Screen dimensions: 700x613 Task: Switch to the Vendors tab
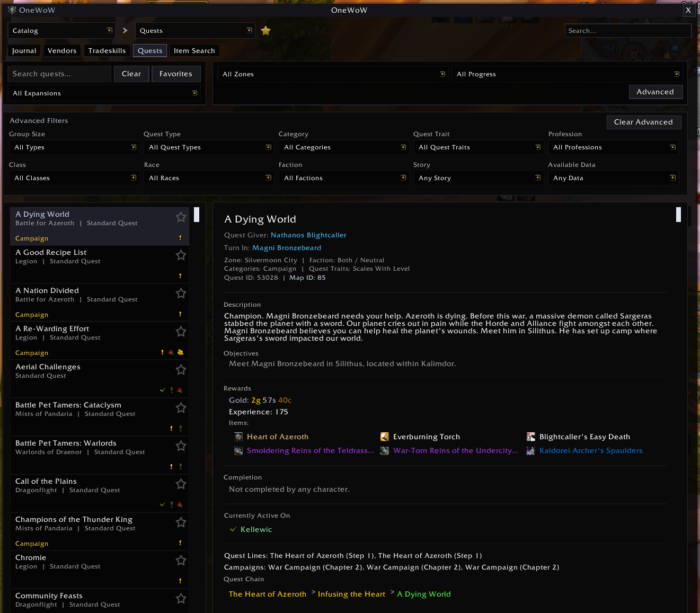[x=62, y=51]
